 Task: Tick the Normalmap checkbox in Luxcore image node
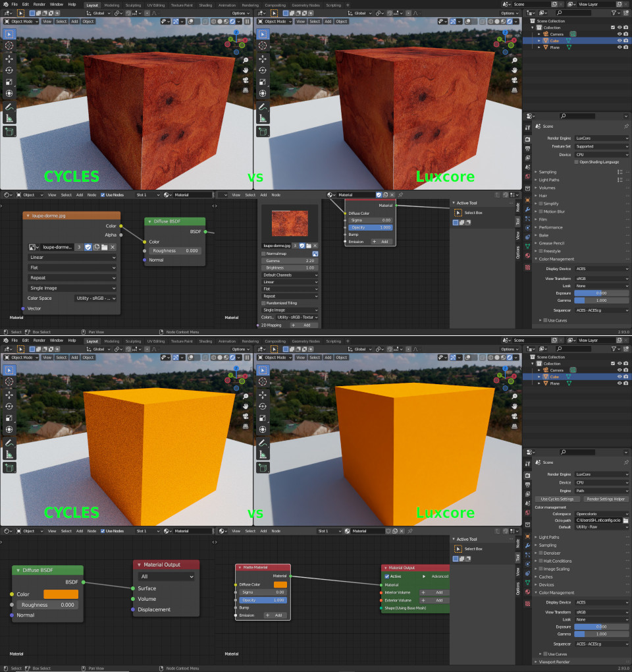point(264,253)
